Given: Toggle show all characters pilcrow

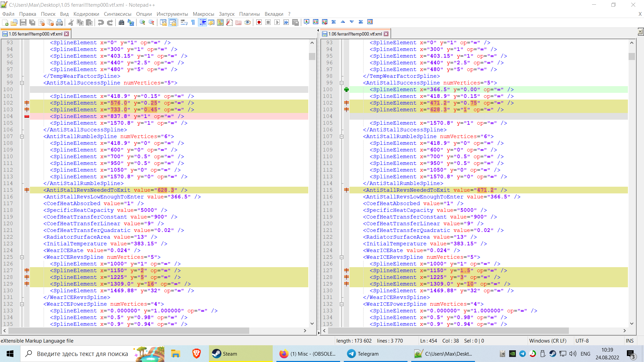Looking at the screenshot, I should coord(193,22).
